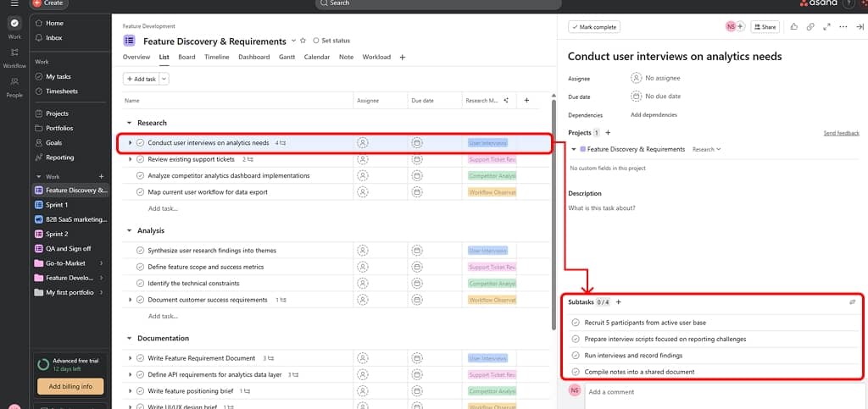Complete subtask Compile notes into shared document
The width and height of the screenshot is (868, 409).
(x=576, y=372)
